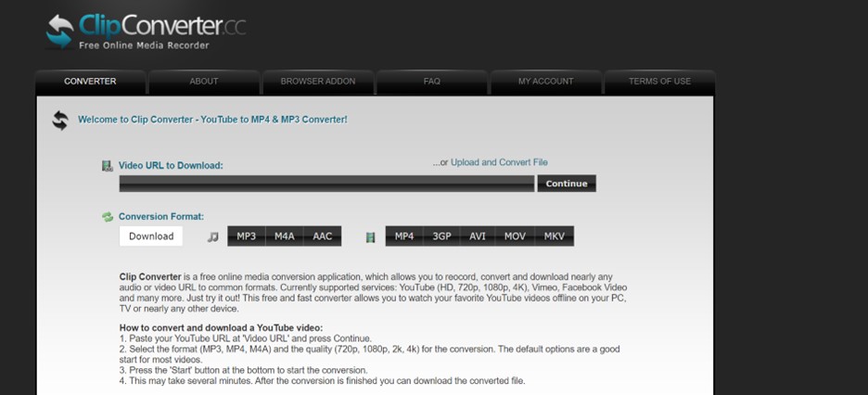
Task: Click 'How to convert and download a YouTube video:' text
Action: [x=221, y=327]
